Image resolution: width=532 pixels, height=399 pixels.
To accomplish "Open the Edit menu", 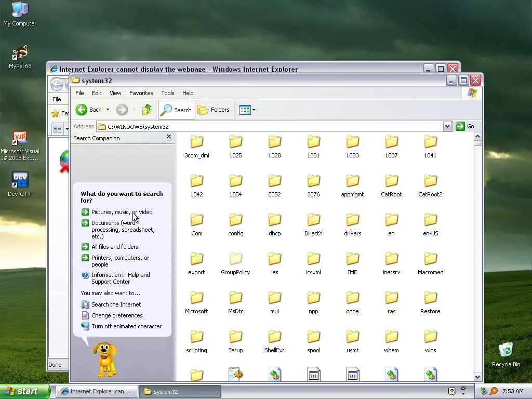I will click(97, 93).
